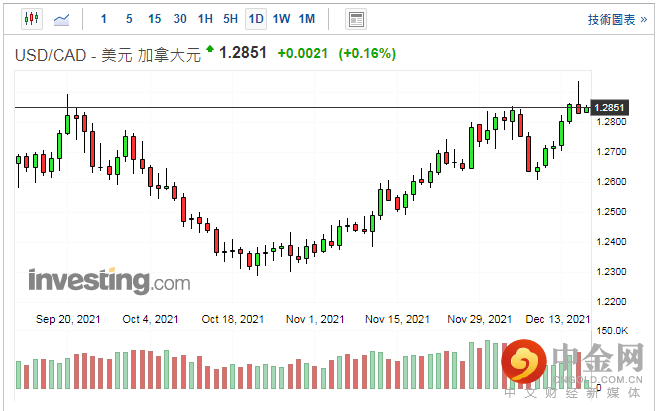
Task: Click the Nov 15, 2021 date label
Action: click(x=397, y=319)
